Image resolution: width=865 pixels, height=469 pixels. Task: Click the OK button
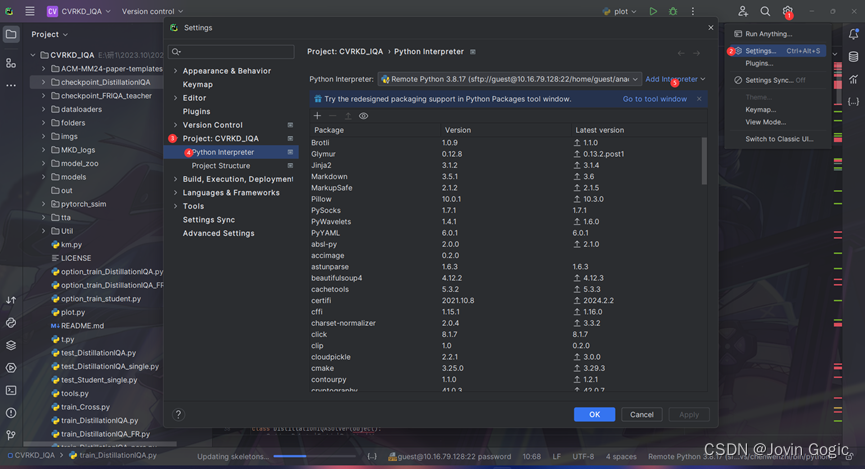point(594,414)
